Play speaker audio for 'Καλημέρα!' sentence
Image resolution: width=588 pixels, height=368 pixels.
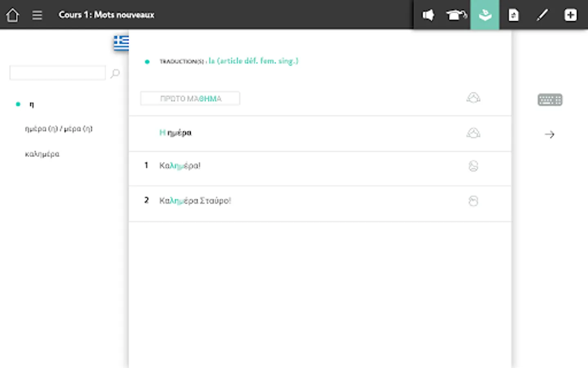[473, 166]
